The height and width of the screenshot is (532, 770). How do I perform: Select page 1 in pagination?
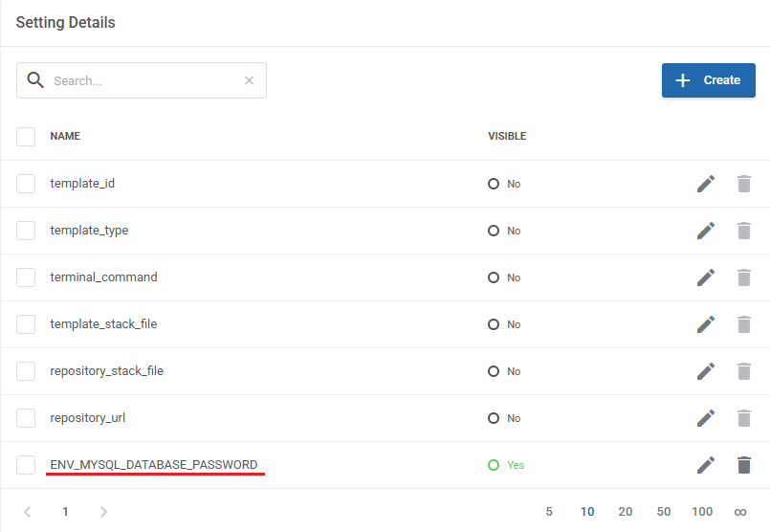click(65, 512)
